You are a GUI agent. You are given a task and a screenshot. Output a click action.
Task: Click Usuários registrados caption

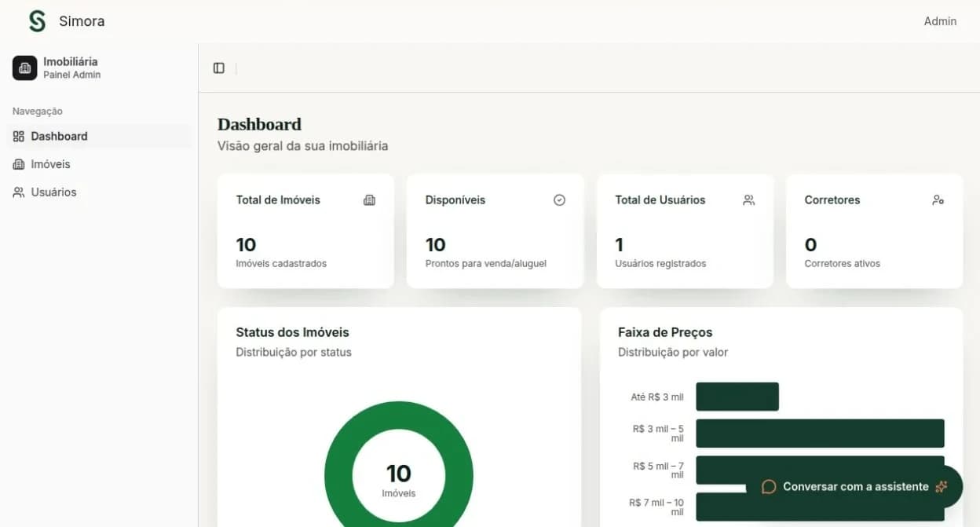[x=660, y=264]
